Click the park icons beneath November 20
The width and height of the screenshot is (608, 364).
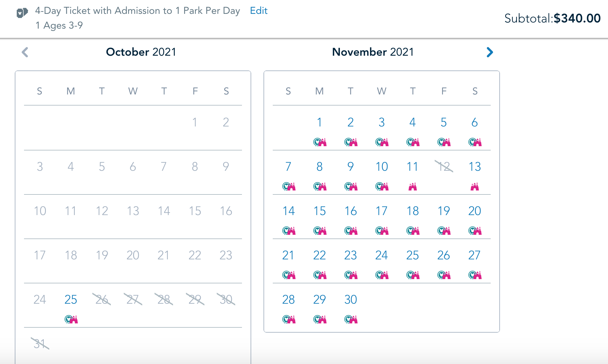(x=475, y=231)
